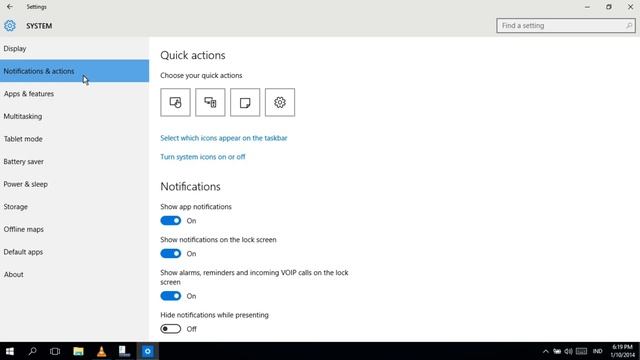Open the Windows Start button
The width and height of the screenshot is (640, 360).
coord(10,351)
